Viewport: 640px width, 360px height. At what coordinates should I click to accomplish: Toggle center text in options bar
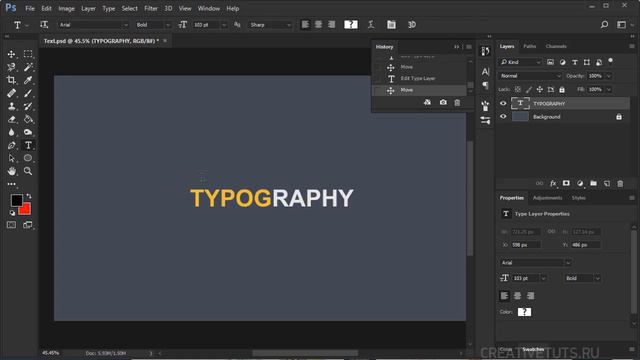pos(318,25)
